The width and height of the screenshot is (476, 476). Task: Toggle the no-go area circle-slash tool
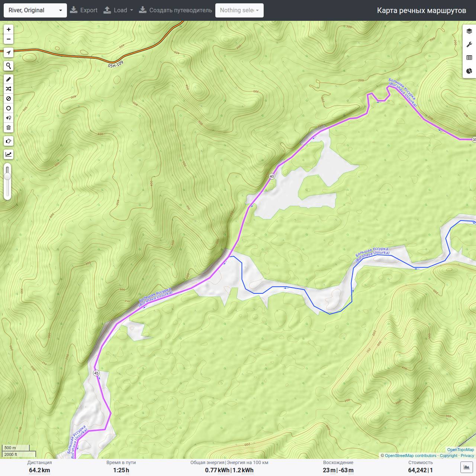pos(8,99)
